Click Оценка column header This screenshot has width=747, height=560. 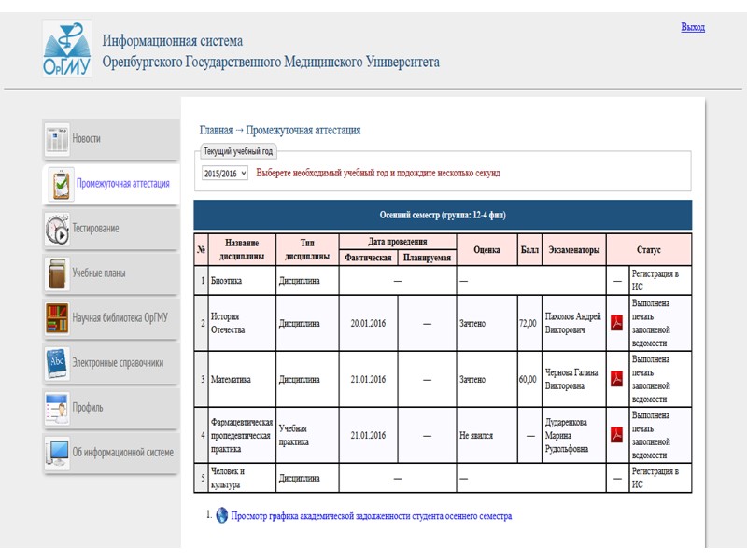(486, 249)
